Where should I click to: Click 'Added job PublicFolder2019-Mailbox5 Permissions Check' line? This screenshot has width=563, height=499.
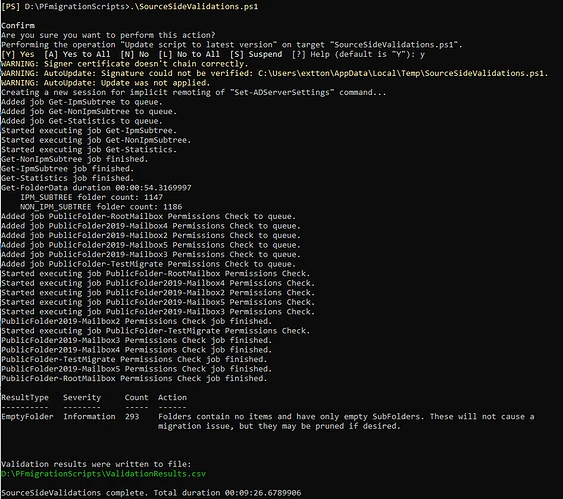pos(151,245)
